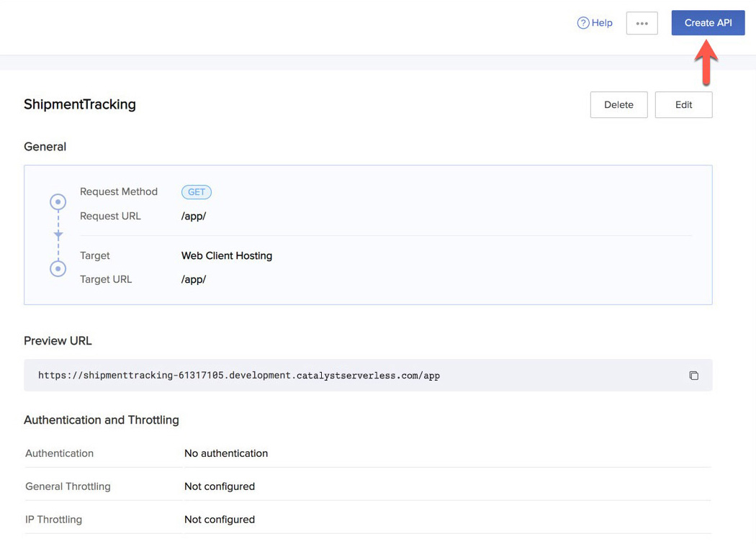Screen dimensions: 756x544
Task: Click the Help question mark icon
Action: (583, 23)
